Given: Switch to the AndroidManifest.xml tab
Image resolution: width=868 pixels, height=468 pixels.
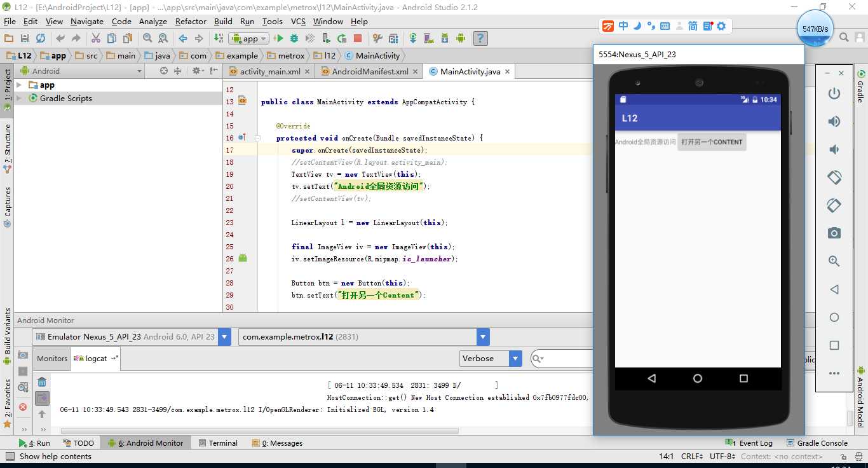Looking at the screenshot, I should (x=369, y=72).
